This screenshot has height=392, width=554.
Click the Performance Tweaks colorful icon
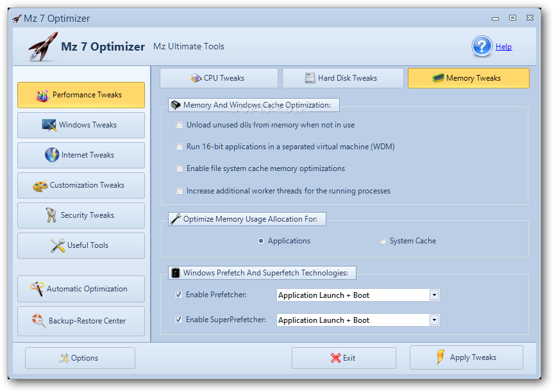[42, 95]
